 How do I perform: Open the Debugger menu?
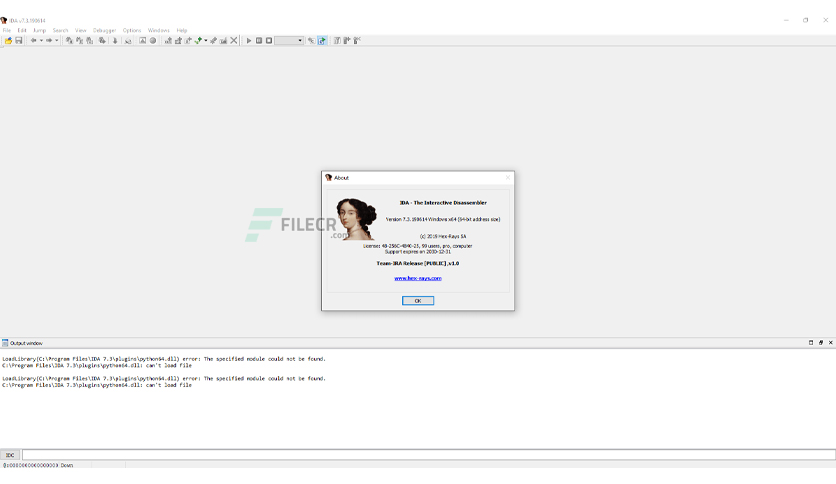click(104, 30)
